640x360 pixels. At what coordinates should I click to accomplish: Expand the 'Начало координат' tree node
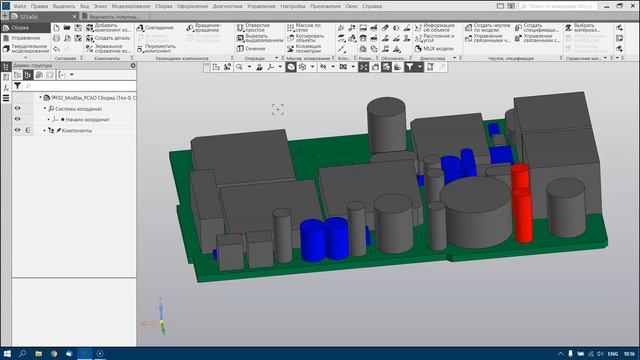pyautogui.click(x=49, y=119)
